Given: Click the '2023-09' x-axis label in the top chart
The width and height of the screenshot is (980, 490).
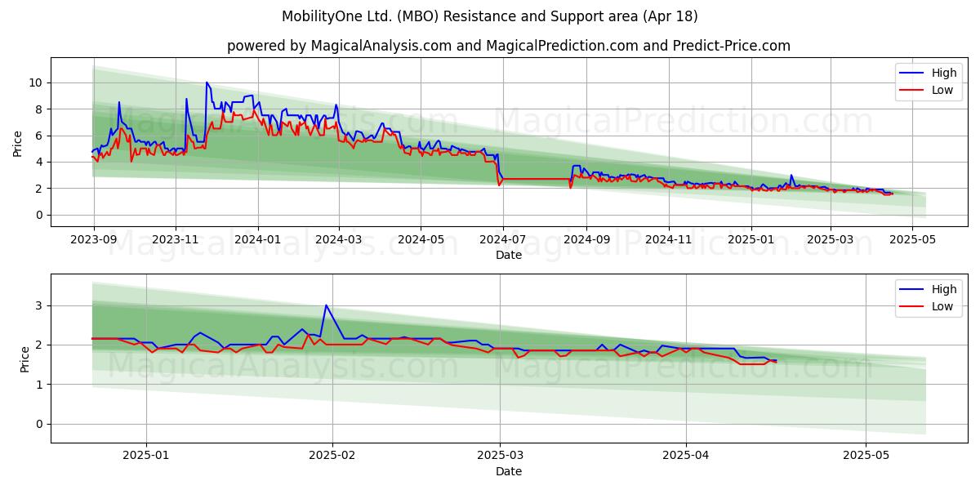Looking at the screenshot, I should point(93,241).
